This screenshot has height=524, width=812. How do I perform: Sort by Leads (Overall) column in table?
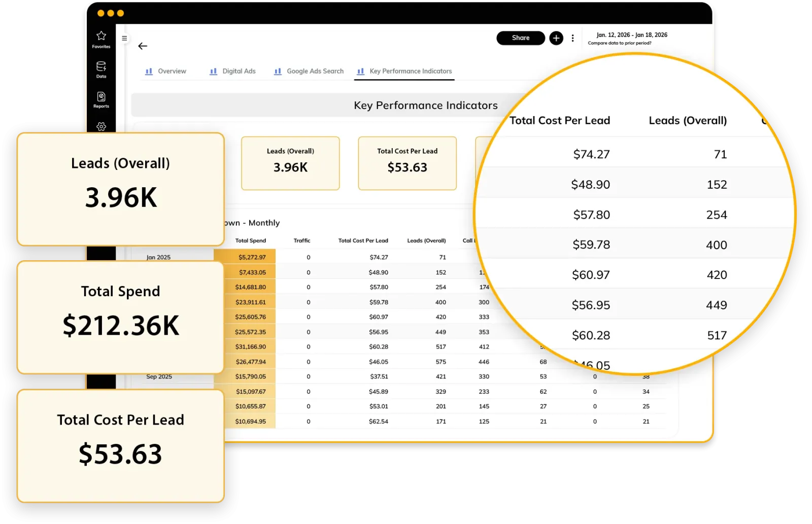(x=426, y=241)
